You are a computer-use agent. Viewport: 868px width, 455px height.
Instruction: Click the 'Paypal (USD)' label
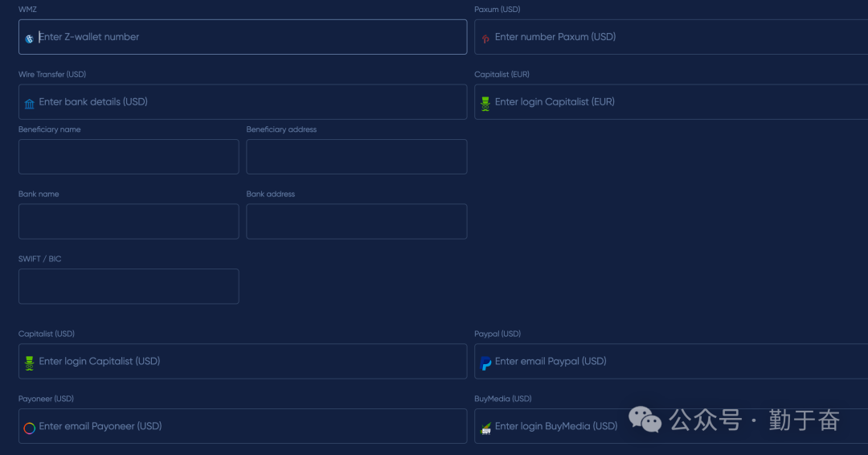coord(497,334)
